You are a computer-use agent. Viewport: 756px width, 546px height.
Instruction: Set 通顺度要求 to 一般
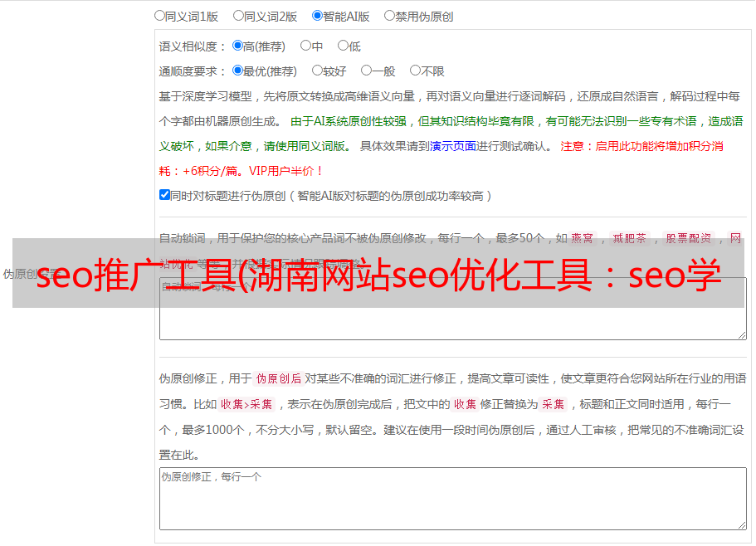click(x=367, y=71)
